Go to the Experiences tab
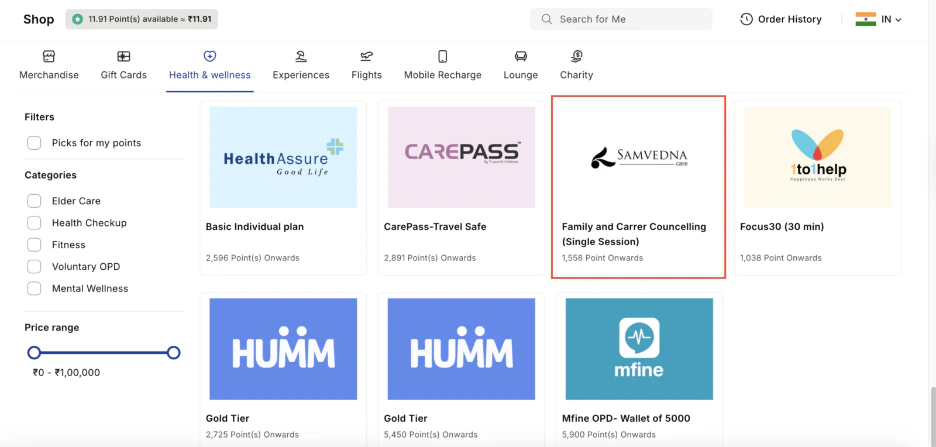This screenshot has height=447, width=936. click(301, 67)
